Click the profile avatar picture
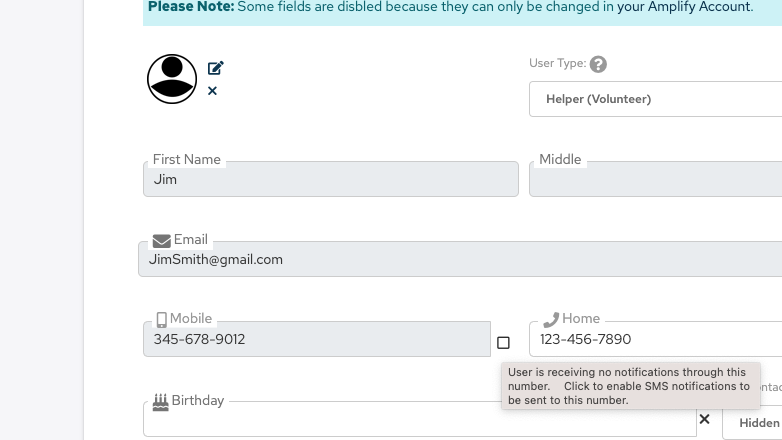782x440 pixels. point(172,79)
